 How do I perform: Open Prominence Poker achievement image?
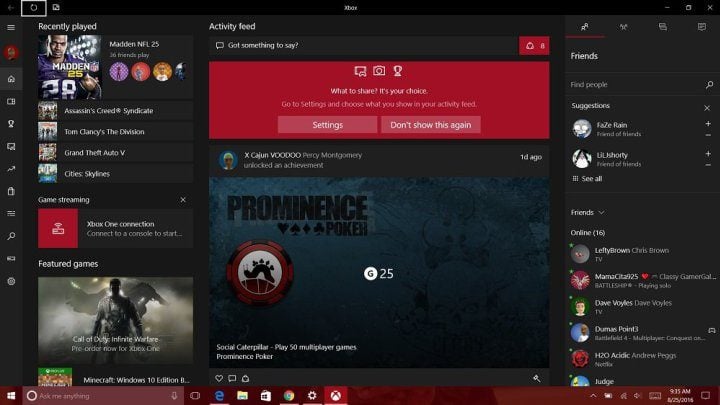tap(379, 272)
